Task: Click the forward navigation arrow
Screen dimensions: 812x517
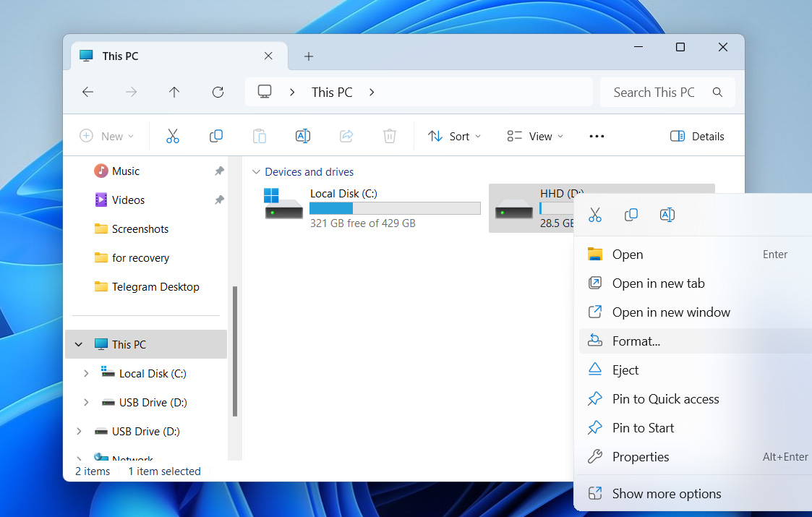Action: tap(132, 93)
